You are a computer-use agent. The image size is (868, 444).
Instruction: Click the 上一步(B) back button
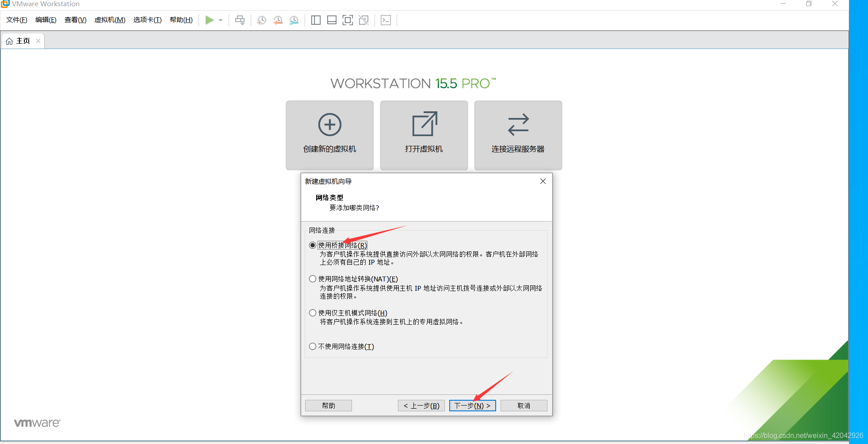click(421, 406)
